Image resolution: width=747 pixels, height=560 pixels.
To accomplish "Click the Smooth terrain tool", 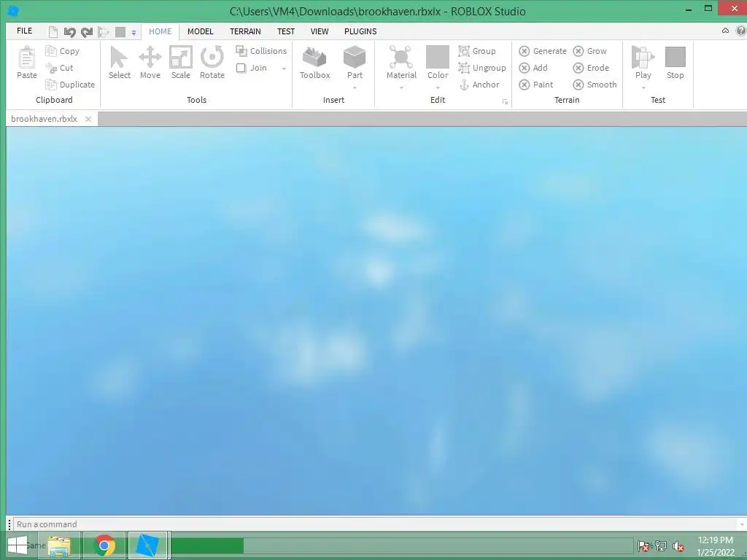I will pos(595,85).
